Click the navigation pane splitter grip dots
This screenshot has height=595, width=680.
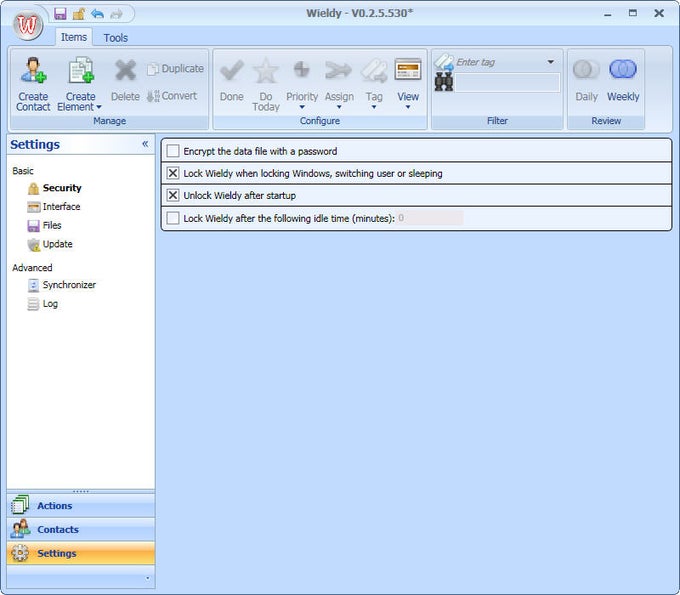click(x=81, y=491)
